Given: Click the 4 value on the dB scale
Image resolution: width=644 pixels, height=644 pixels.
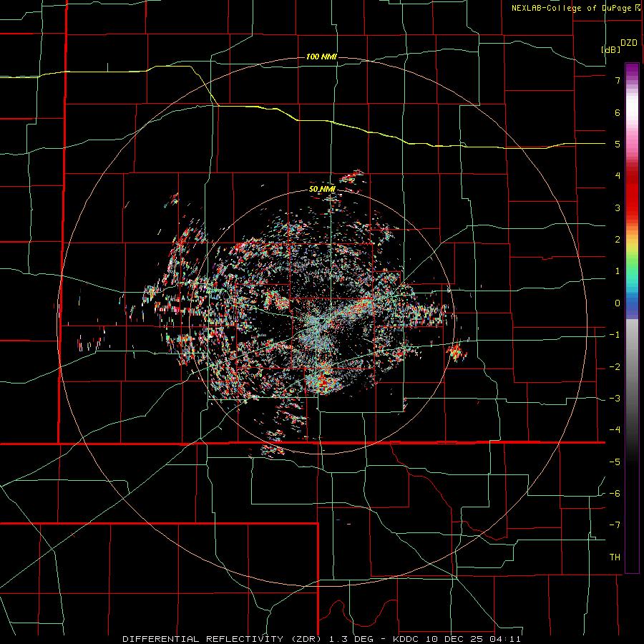Looking at the screenshot, I should pyautogui.click(x=618, y=176).
